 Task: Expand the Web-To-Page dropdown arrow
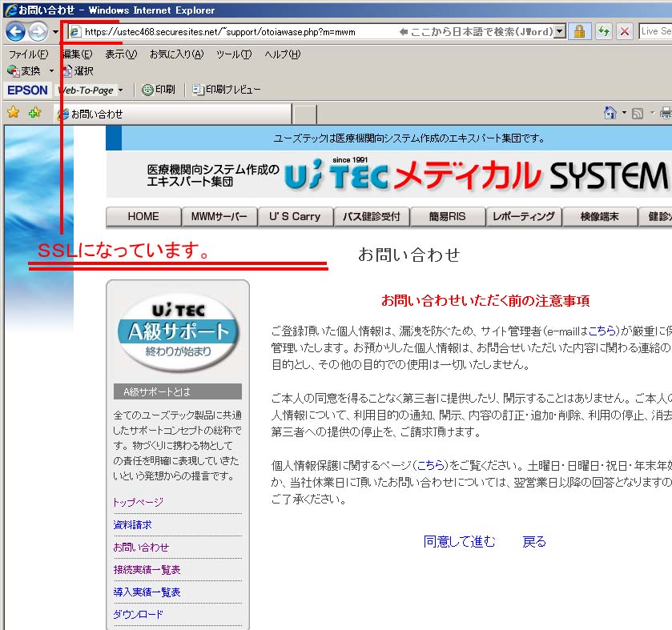coord(120,90)
